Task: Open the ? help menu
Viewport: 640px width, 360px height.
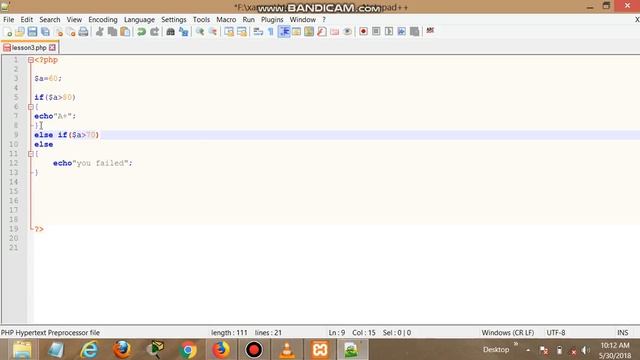Action: (x=324, y=20)
